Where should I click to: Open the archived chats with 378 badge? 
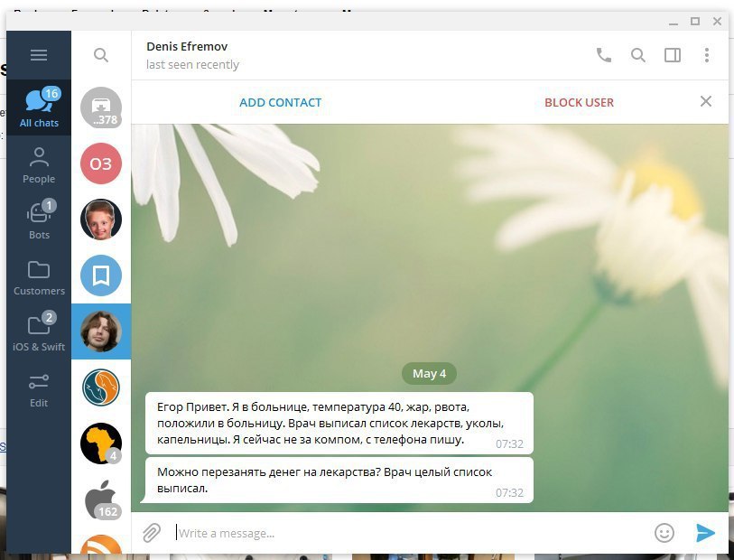[x=101, y=107]
